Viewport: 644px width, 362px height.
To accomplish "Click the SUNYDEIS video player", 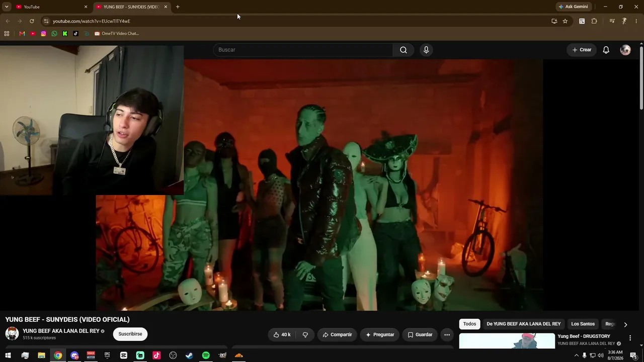I will 319,185.
